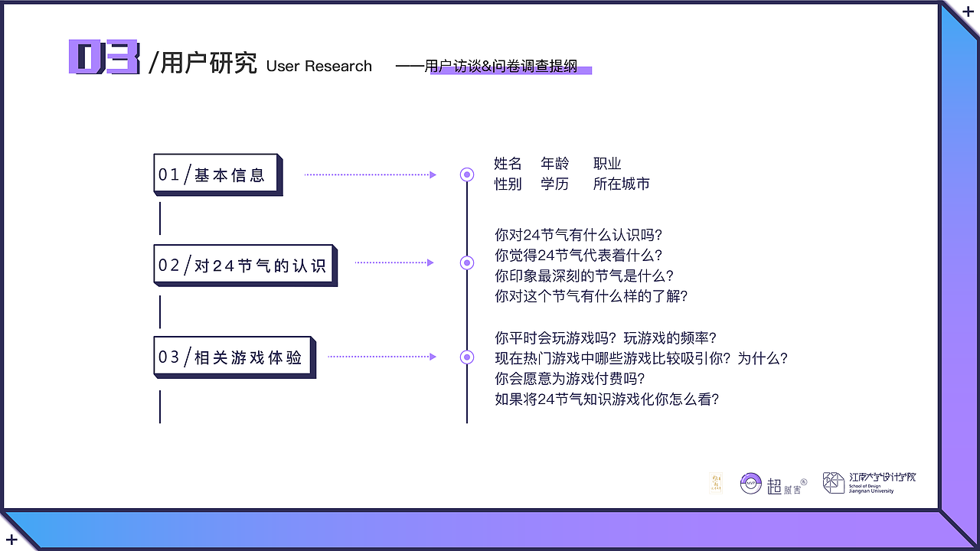Toggle the circle marker beside 24节气 question list
Viewport: 980px width, 551px height.
(467, 262)
